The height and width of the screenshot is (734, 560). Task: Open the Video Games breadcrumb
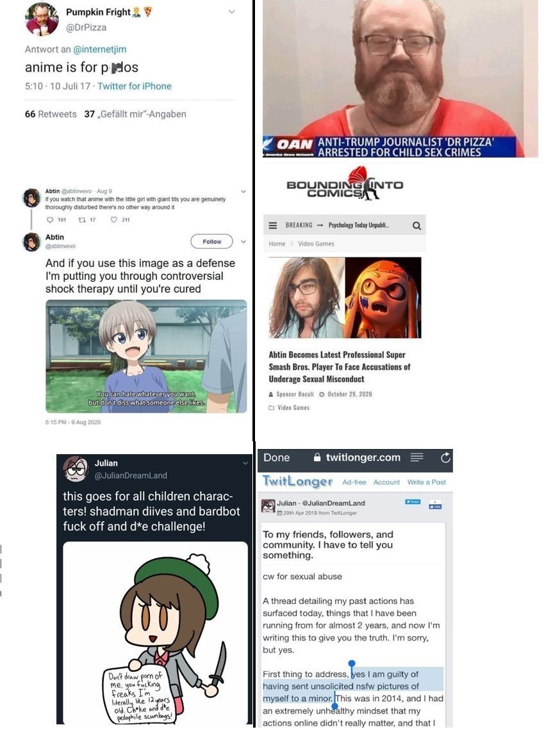coord(316,243)
